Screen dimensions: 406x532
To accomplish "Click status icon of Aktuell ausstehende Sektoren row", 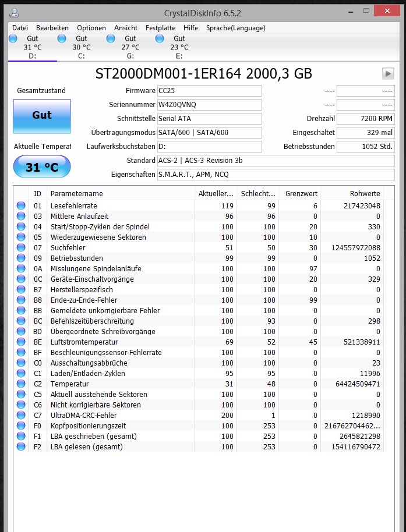I will pos(21,394).
